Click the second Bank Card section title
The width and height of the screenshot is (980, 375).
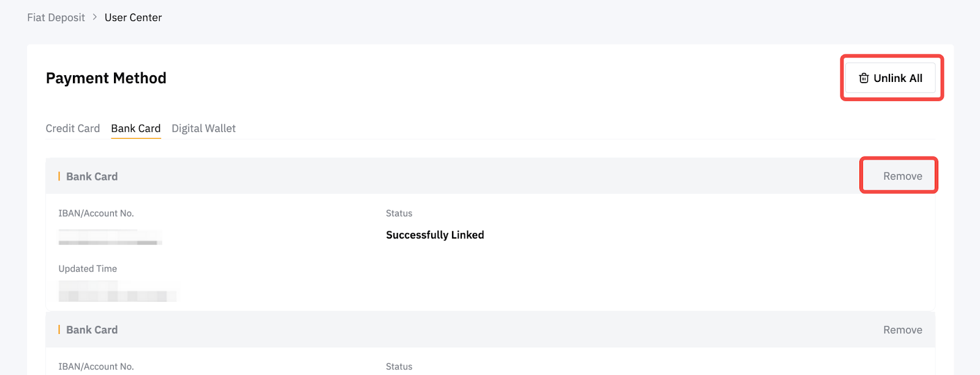[x=92, y=330]
